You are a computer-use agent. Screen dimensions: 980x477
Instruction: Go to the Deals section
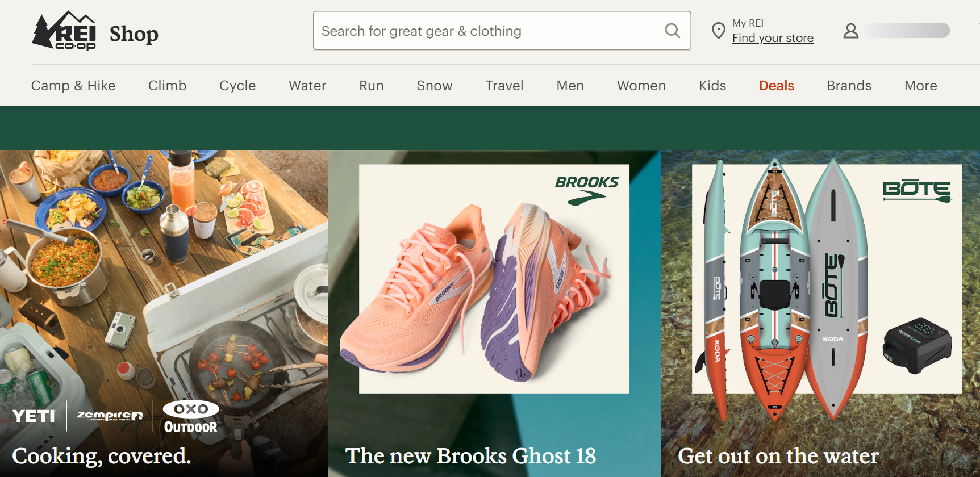coord(777,86)
